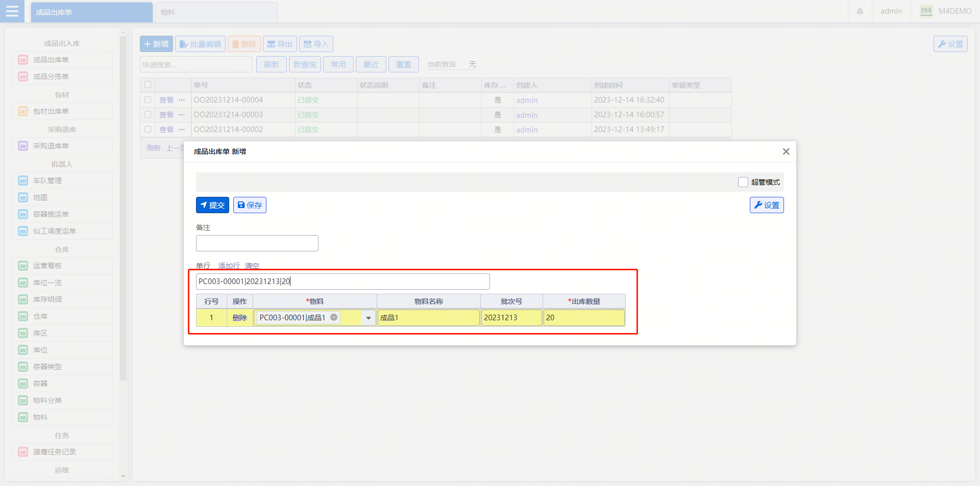Click the 新增 button in the toolbar

click(x=156, y=44)
